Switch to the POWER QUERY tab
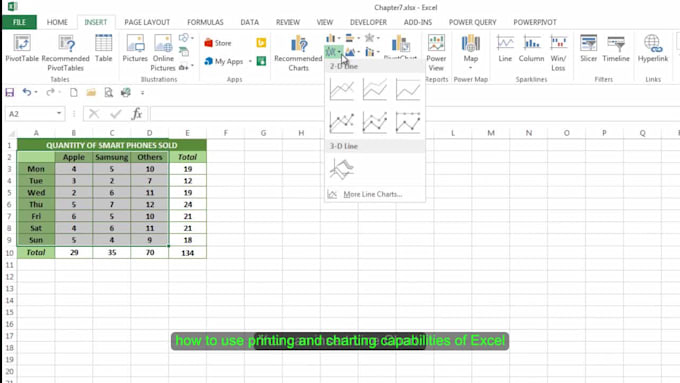Viewport: 680px width, 383px height. click(x=472, y=22)
